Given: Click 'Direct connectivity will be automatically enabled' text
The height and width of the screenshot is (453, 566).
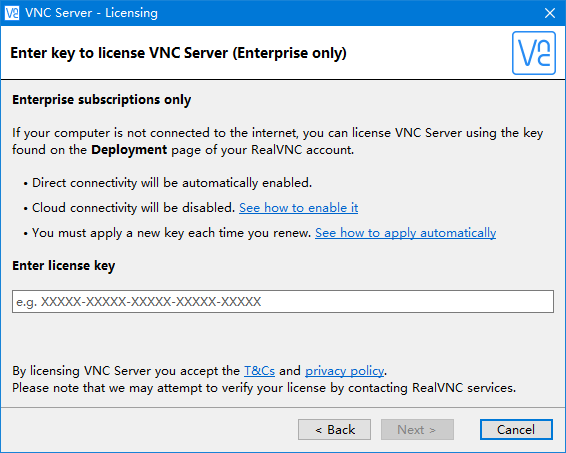Looking at the screenshot, I should click(172, 183).
